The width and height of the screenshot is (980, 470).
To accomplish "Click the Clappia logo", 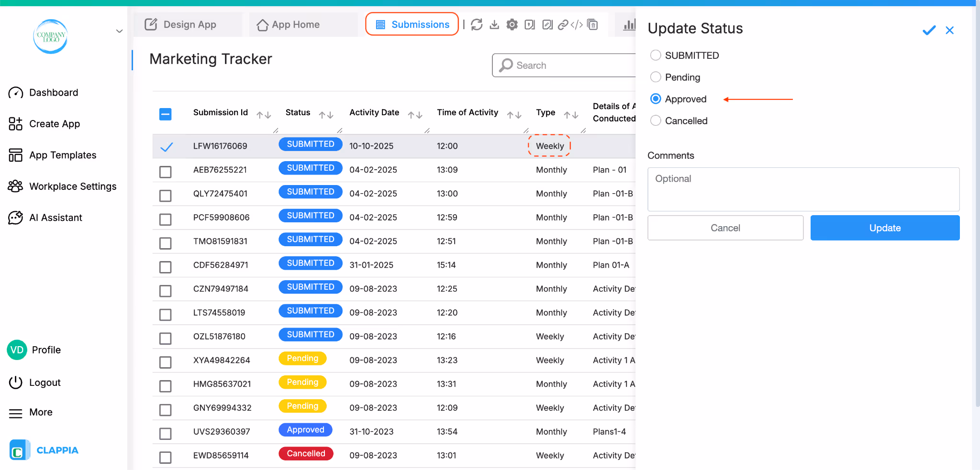I will tap(44, 450).
